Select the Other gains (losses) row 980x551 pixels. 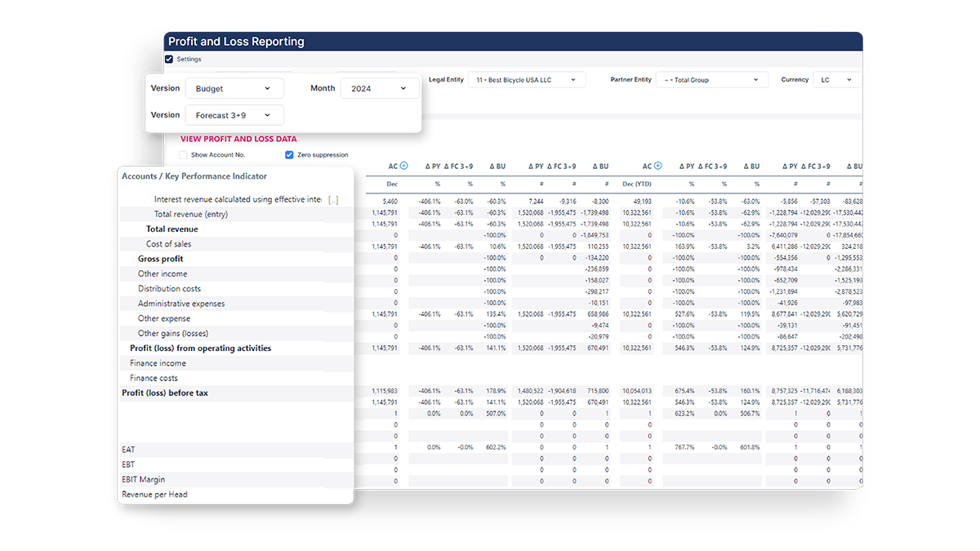pos(236,333)
